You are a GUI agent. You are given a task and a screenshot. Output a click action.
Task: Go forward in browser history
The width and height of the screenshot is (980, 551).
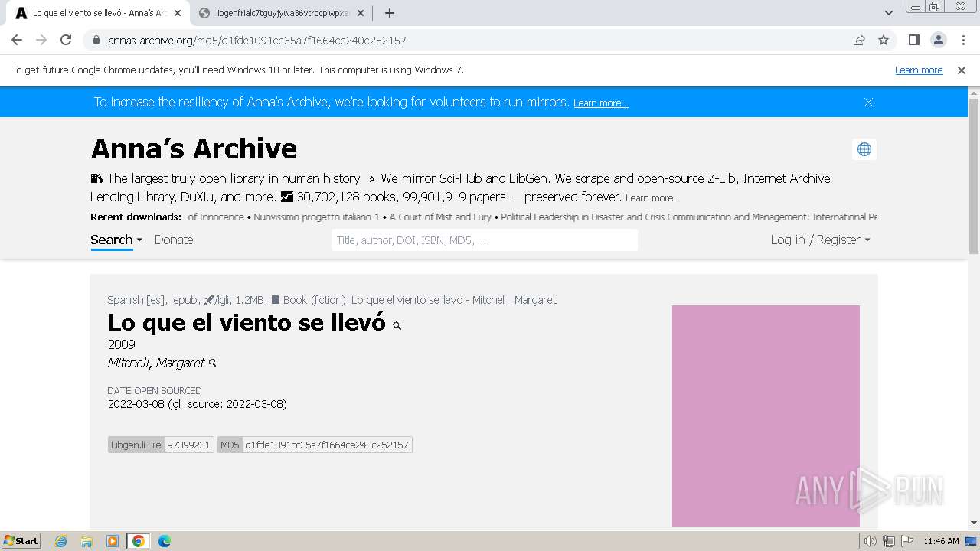pos(41,40)
